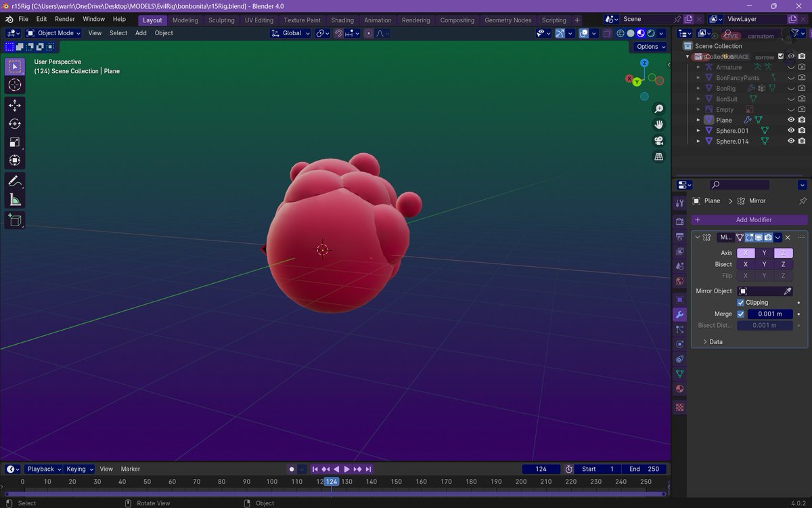Click the Merge distance 0.001 m field
The width and height of the screenshot is (812, 508).
point(770,314)
